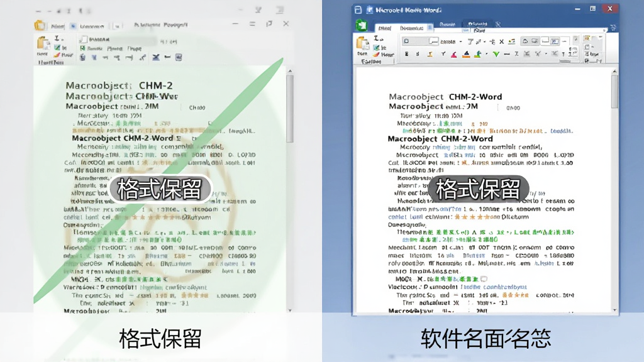Viewport: 644px width, 362px height.
Task: Click the colored underline icon right of the X
Action: click(x=512, y=42)
